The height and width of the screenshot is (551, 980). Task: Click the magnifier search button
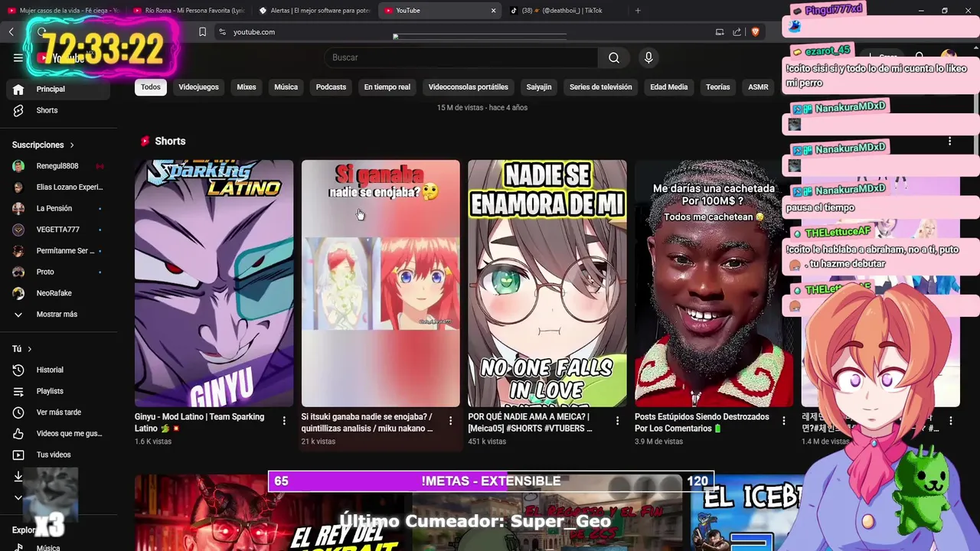[x=614, y=57]
